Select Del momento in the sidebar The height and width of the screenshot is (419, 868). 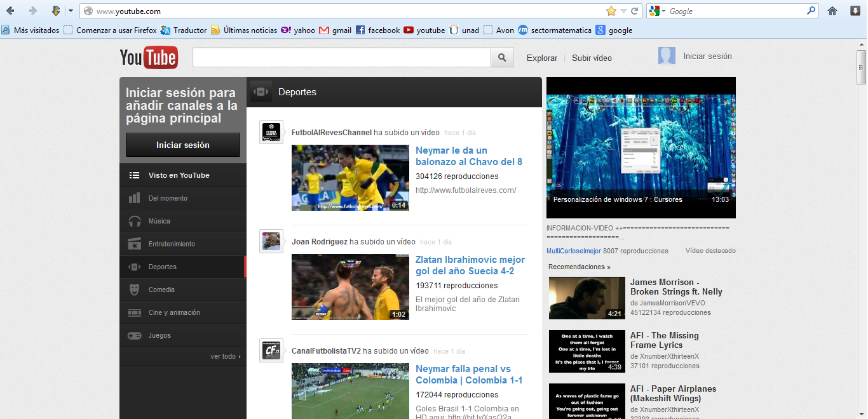[183, 198]
